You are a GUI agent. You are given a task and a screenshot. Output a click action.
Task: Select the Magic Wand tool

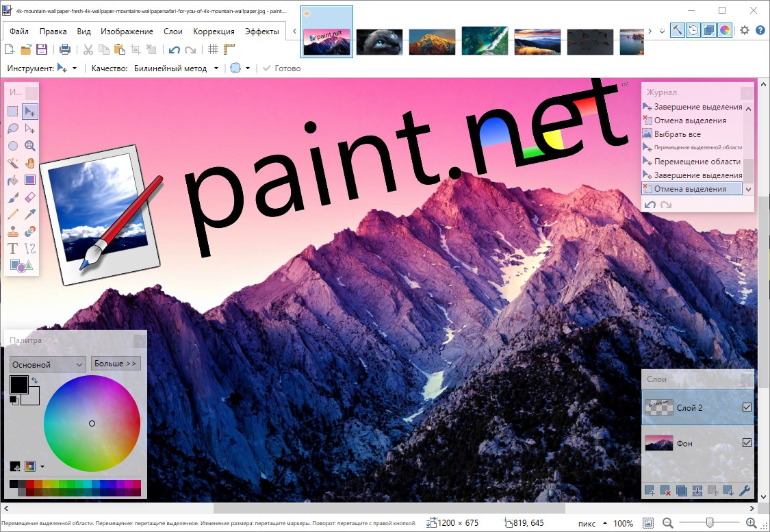(x=13, y=163)
